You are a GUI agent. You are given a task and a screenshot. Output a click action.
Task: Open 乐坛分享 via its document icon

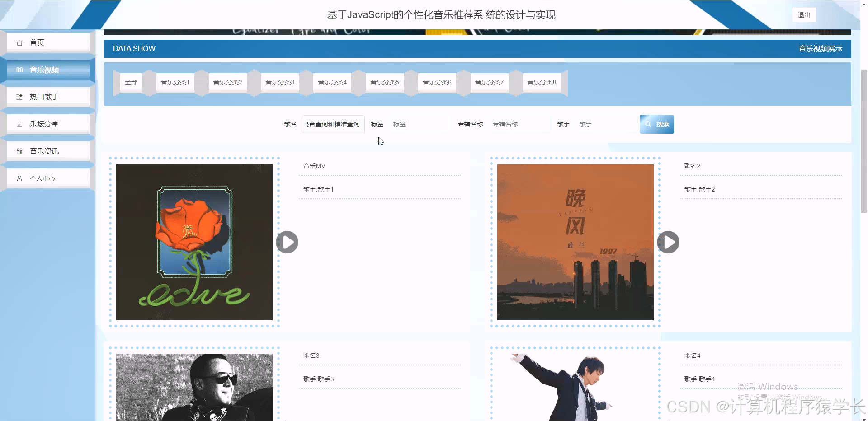pyautogui.click(x=19, y=124)
